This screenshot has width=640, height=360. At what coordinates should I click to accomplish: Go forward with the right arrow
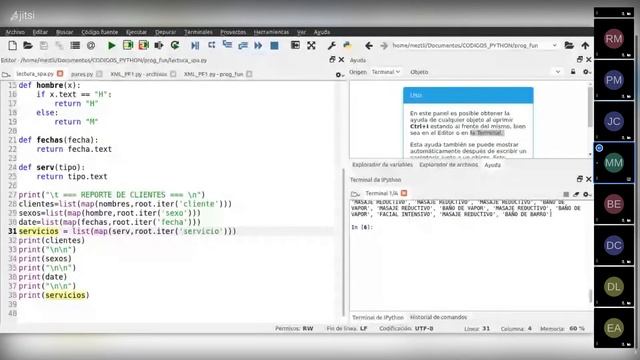[384, 45]
